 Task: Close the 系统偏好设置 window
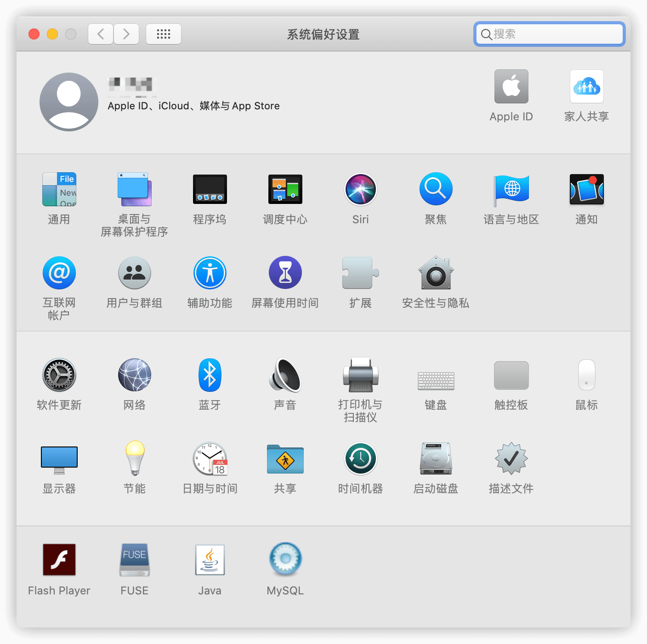pos(34,34)
